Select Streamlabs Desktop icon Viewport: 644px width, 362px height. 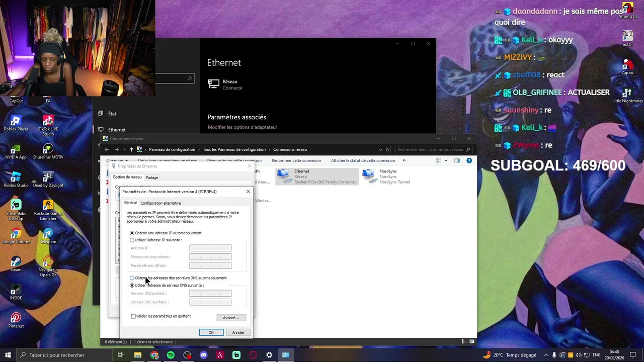(16, 210)
